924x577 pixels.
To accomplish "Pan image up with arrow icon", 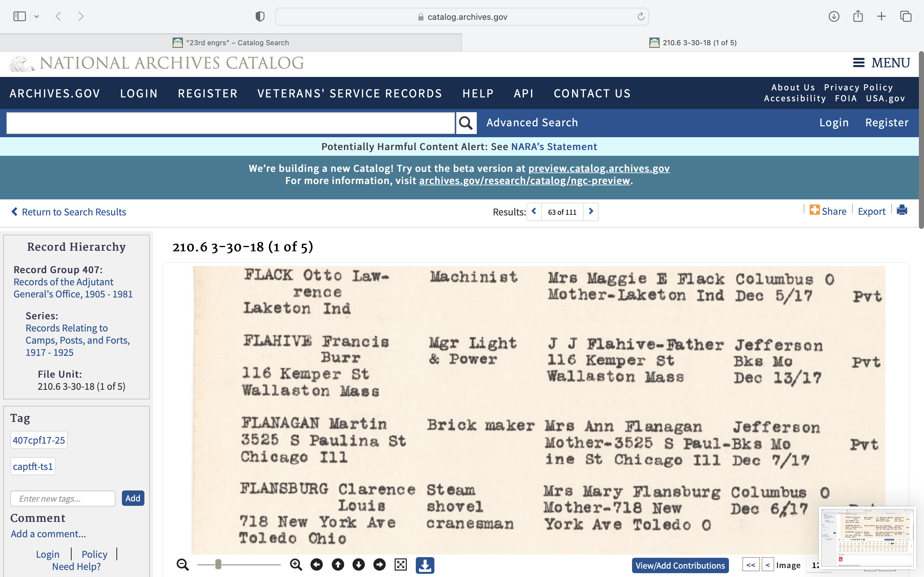I will click(338, 565).
